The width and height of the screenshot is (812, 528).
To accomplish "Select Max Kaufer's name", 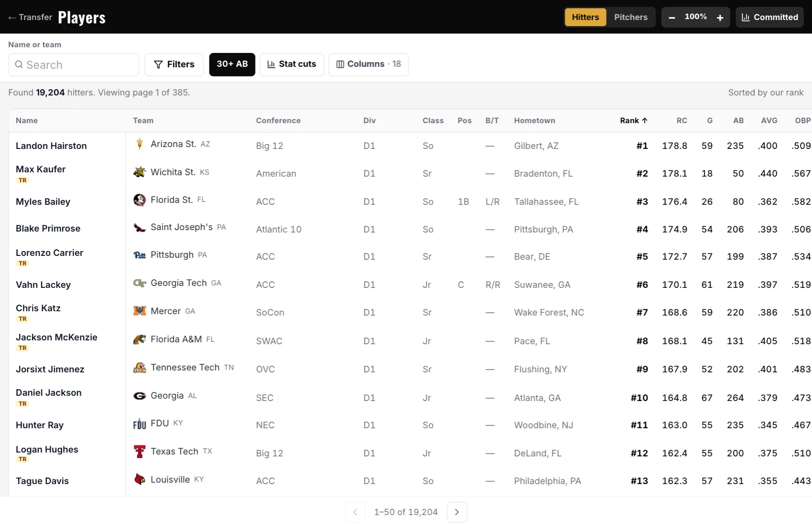I will pyautogui.click(x=41, y=169).
